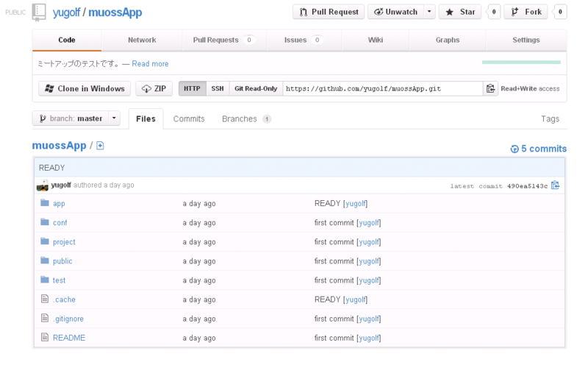Click the repository book icon beside yugolf
The height and width of the screenshot is (365, 588).
pos(39,12)
